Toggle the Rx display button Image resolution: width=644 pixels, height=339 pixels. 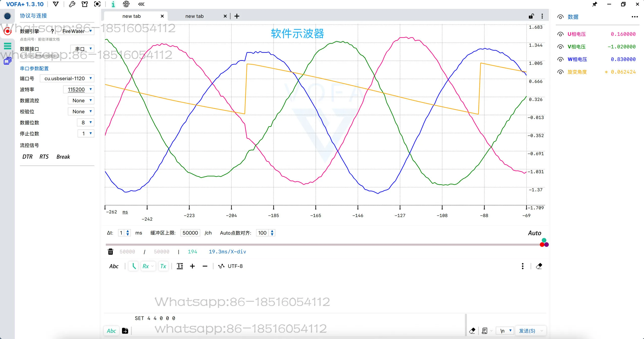pos(146,266)
